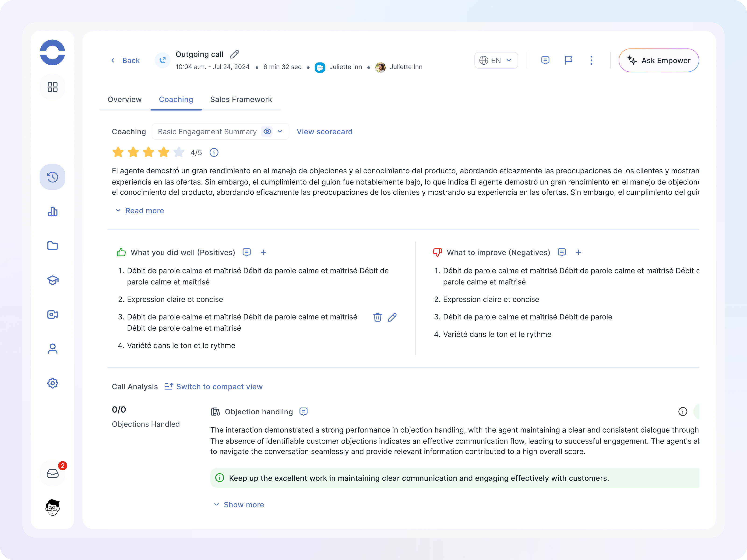Viewport: 747px width, 560px height.
Task: Open the View scorecard link
Action: tap(324, 132)
